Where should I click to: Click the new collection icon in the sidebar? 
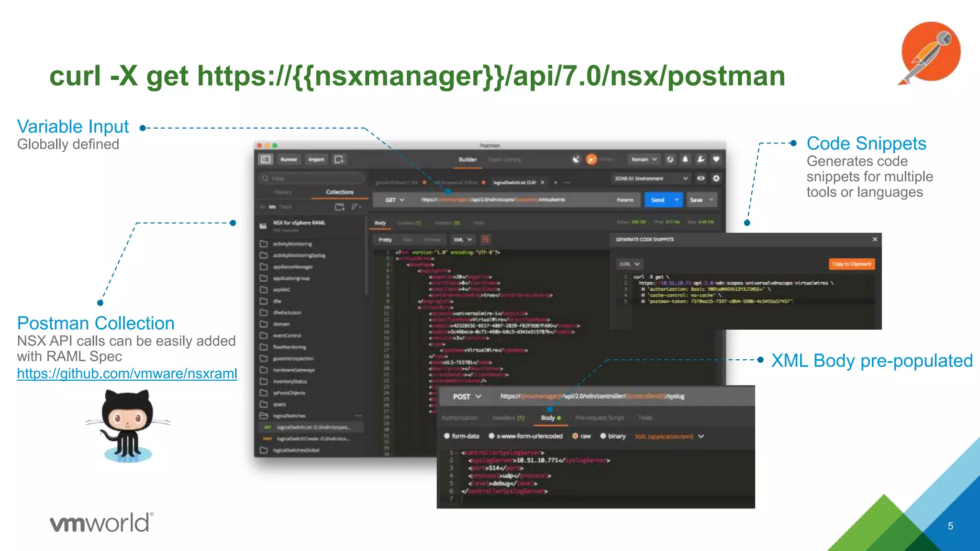tap(339, 207)
